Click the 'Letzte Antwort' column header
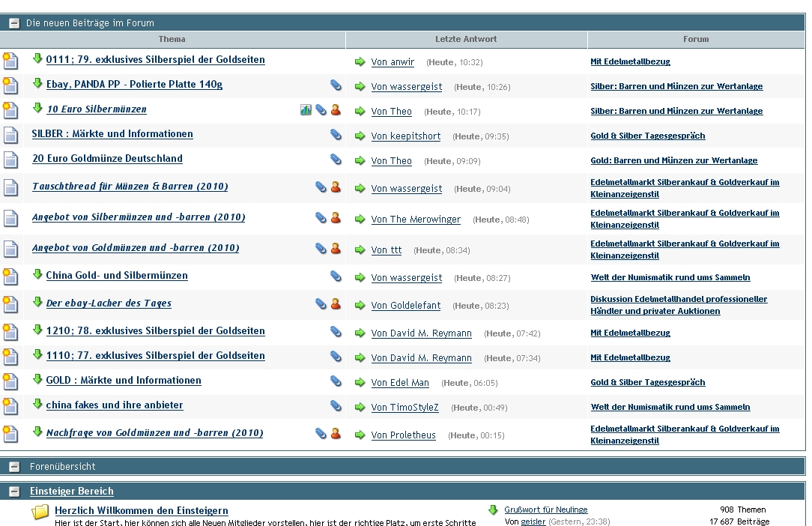Viewport: 812px width, 526px height. pos(466,40)
